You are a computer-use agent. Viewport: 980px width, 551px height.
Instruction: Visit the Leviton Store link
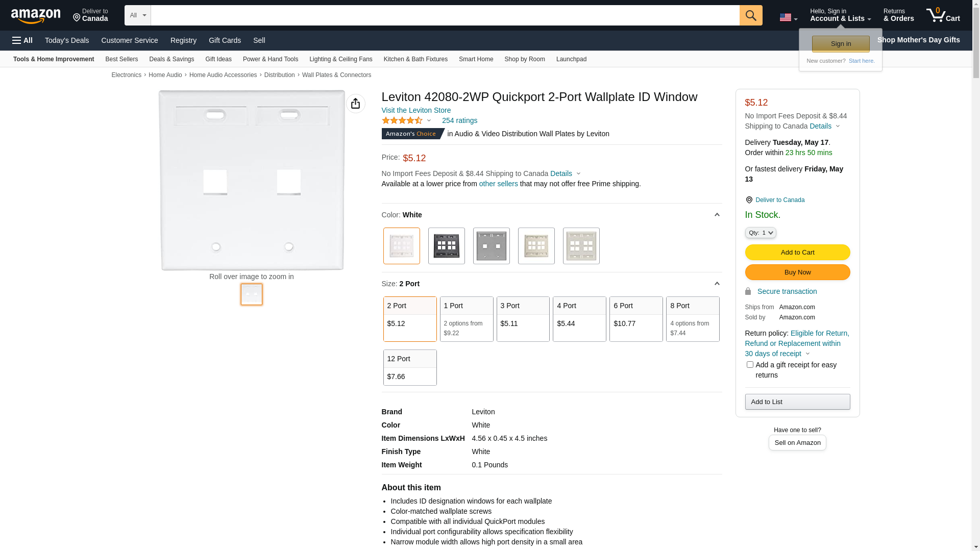coord(415,110)
